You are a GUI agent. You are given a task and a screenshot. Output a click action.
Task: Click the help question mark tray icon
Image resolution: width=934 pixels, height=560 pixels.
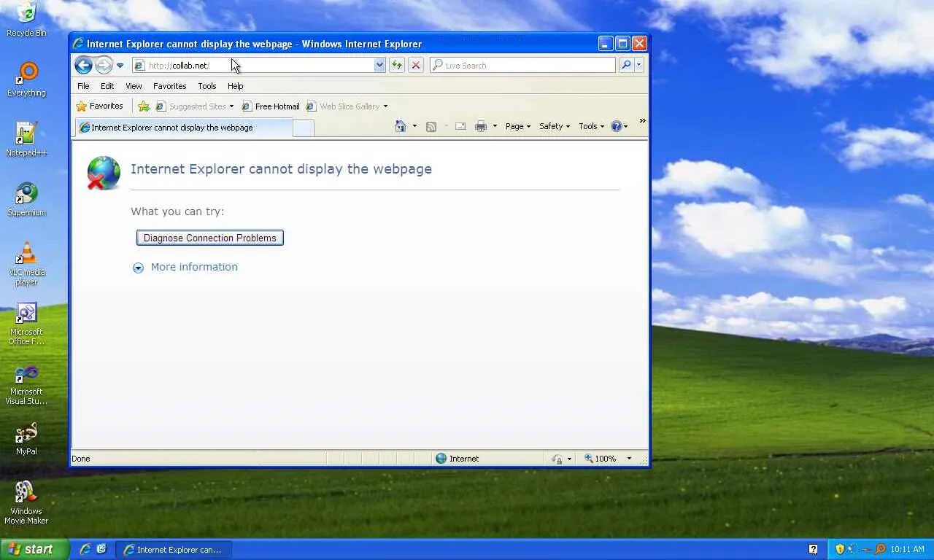[x=814, y=549]
